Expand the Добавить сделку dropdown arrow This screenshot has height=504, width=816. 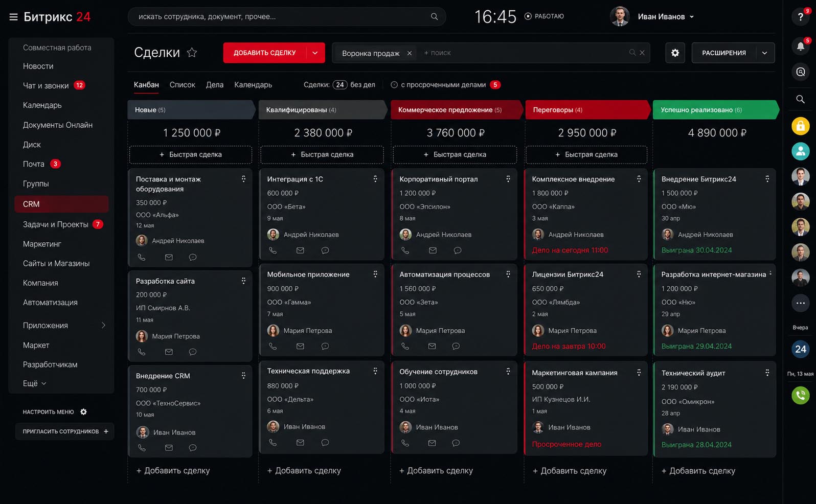click(x=315, y=53)
